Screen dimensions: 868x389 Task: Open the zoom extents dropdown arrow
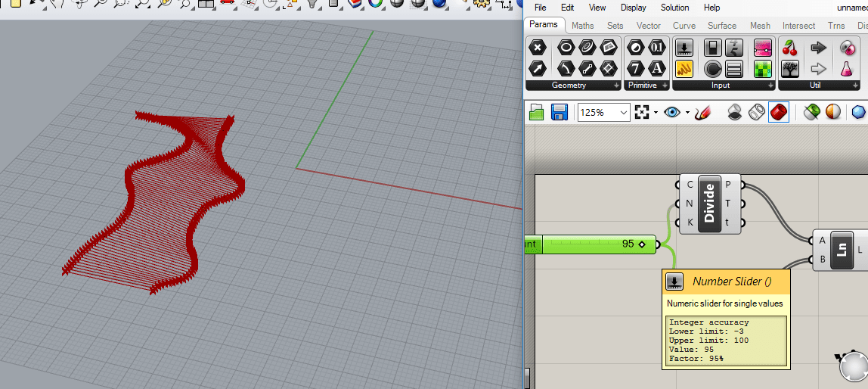[x=656, y=113]
